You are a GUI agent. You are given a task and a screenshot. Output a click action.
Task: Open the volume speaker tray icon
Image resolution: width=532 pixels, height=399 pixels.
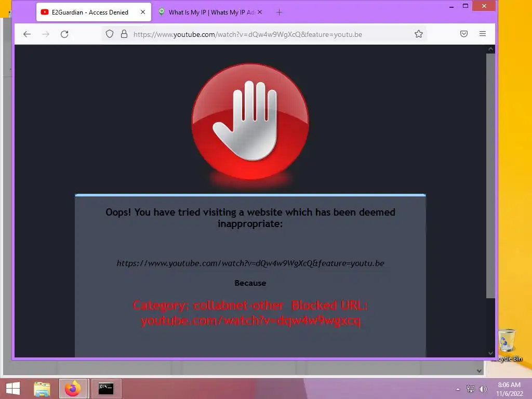[483, 389]
